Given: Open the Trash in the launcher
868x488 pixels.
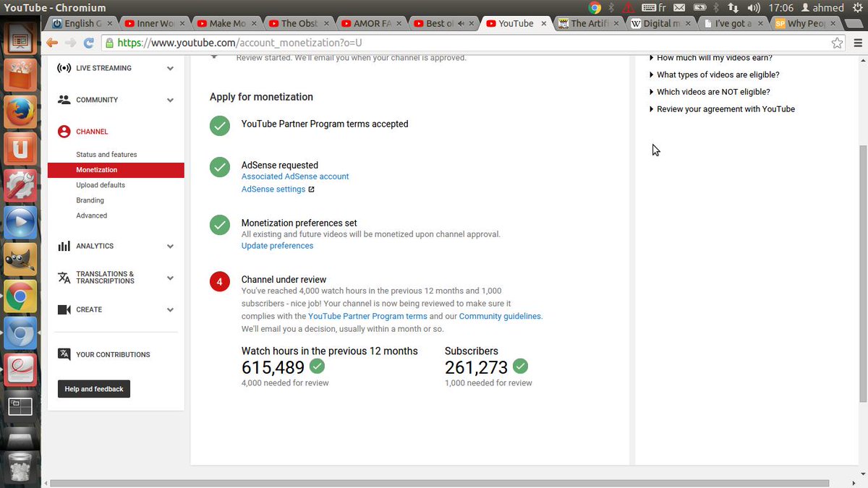Looking at the screenshot, I should [20, 466].
